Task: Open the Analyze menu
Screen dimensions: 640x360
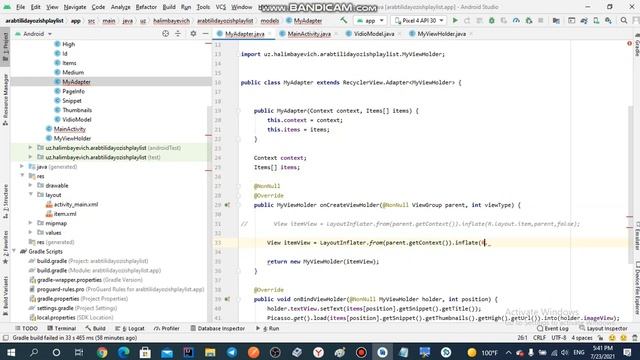Action: pos(120,7)
